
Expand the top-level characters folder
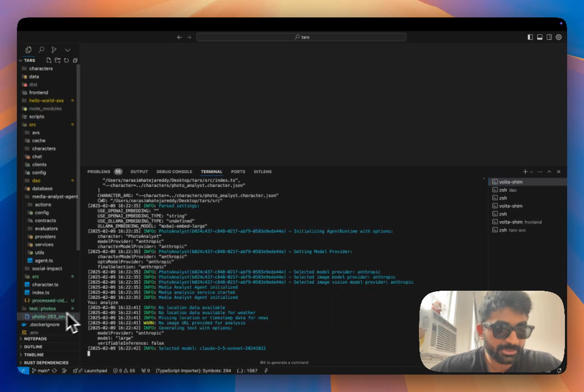tap(41, 69)
